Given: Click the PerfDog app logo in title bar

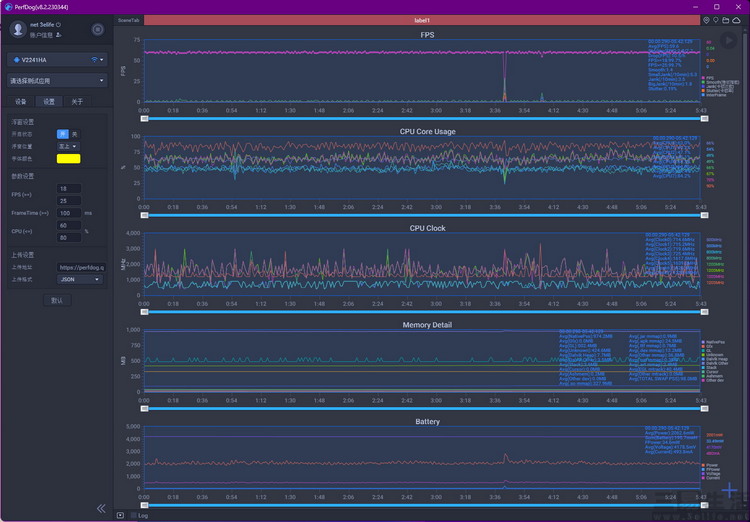Looking at the screenshot, I should [8, 7].
